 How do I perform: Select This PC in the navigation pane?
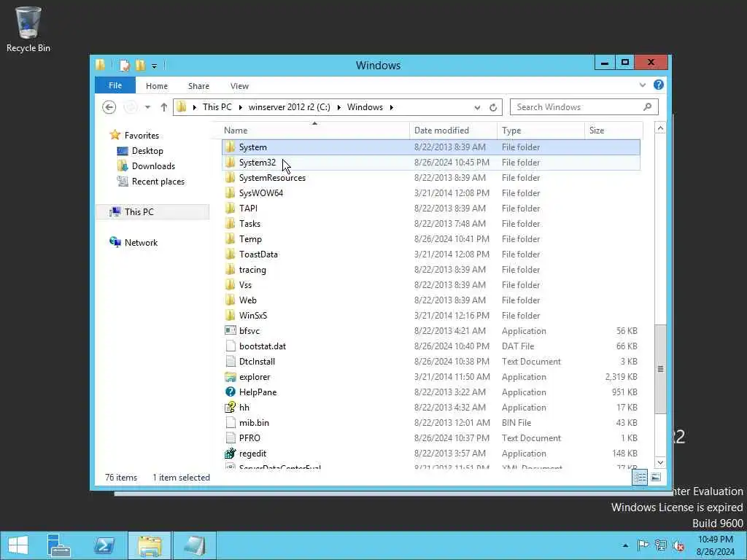point(139,212)
